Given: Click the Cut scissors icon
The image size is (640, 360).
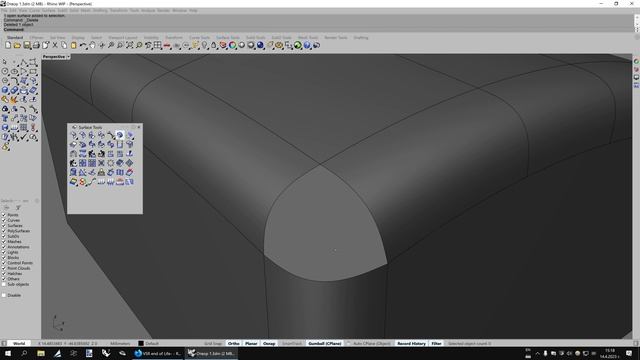Looking at the screenshot, I should point(55,45).
